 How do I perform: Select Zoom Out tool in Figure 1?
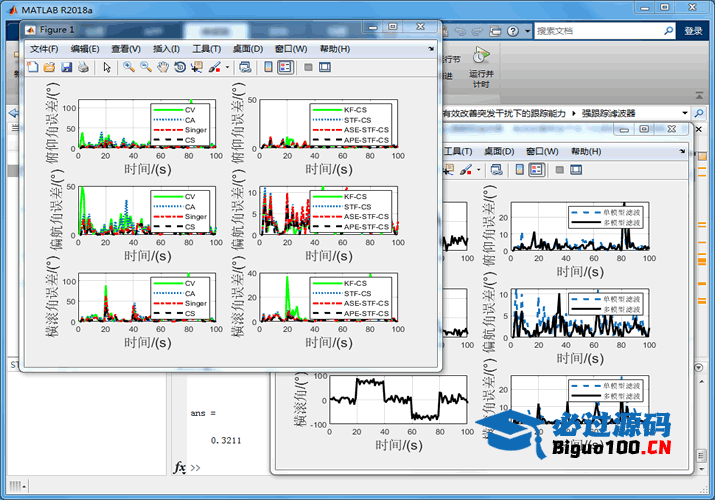(x=146, y=67)
